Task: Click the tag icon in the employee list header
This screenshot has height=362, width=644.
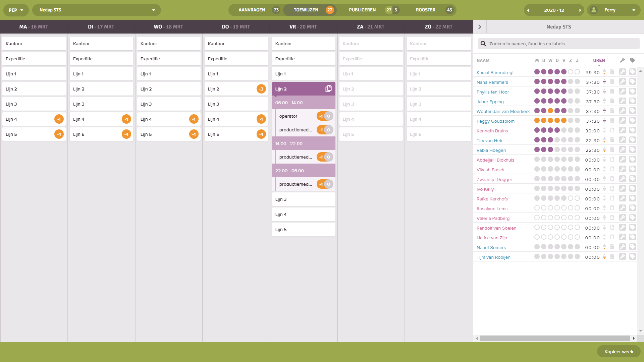Action: (x=633, y=60)
